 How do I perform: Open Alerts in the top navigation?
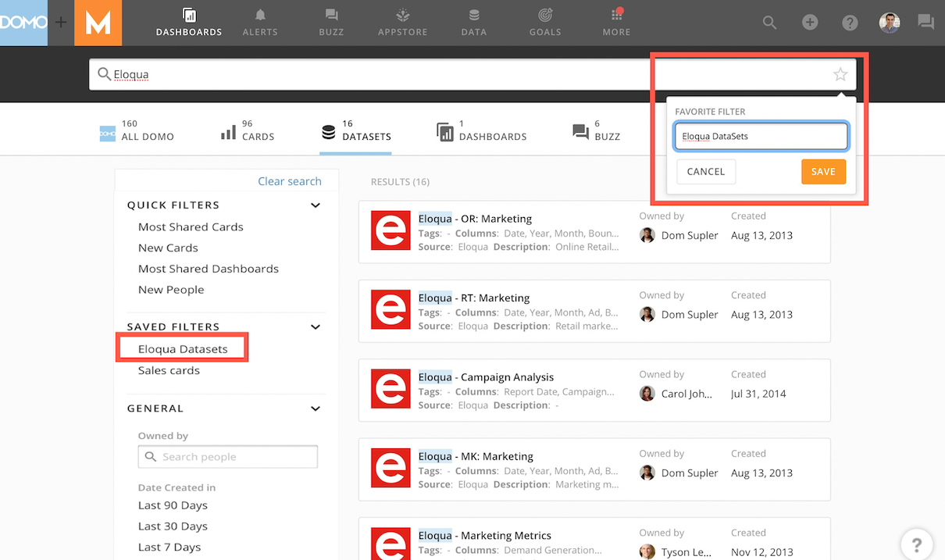tap(260, 23)
